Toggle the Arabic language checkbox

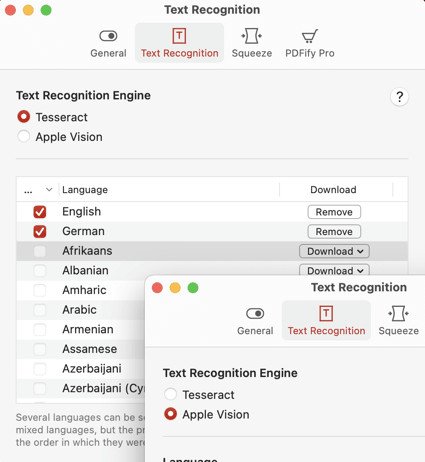tap(40, 310)
